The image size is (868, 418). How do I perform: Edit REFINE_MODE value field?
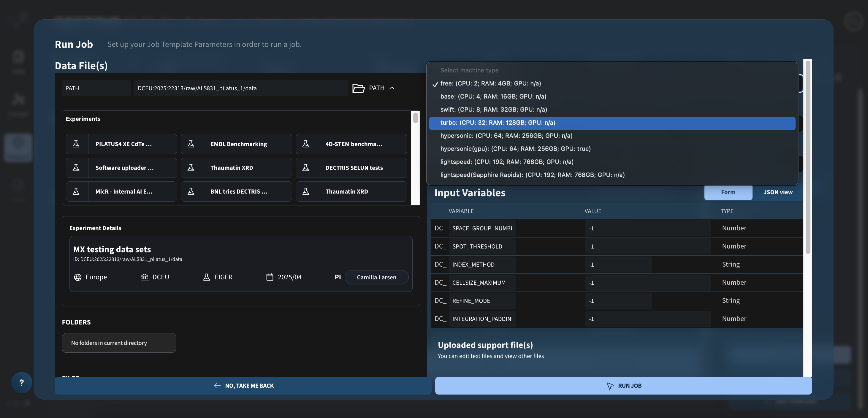coord(618,301)
